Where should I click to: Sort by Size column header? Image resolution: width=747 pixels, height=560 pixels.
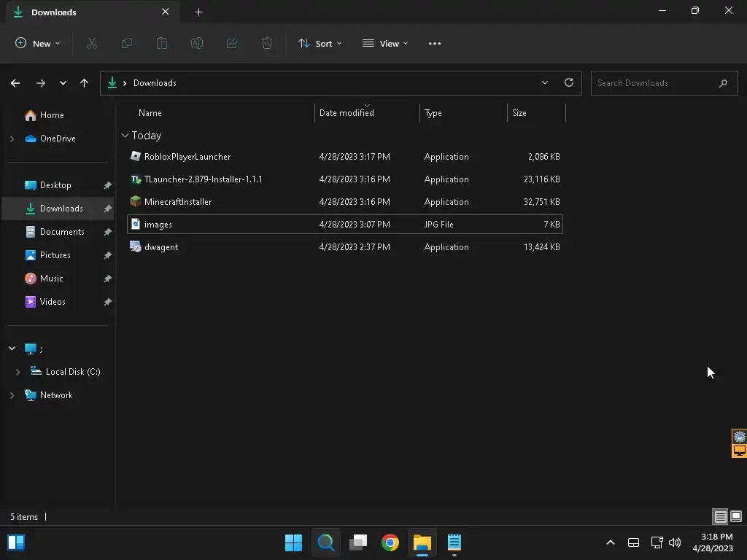click(x=519, y=113)
